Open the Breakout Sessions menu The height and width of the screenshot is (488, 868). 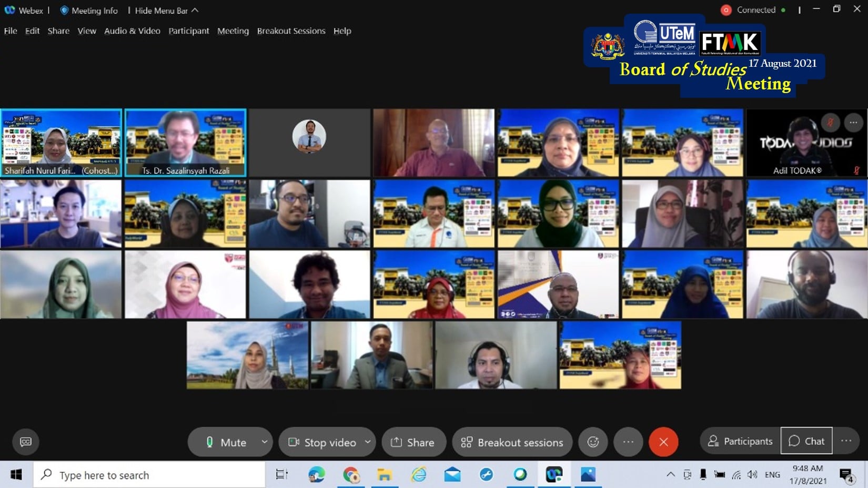(x=291, y=31)
